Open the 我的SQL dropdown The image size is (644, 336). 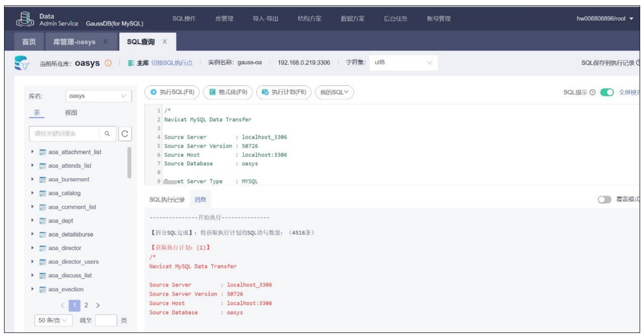pyautogui.click(x=334, y=92)
